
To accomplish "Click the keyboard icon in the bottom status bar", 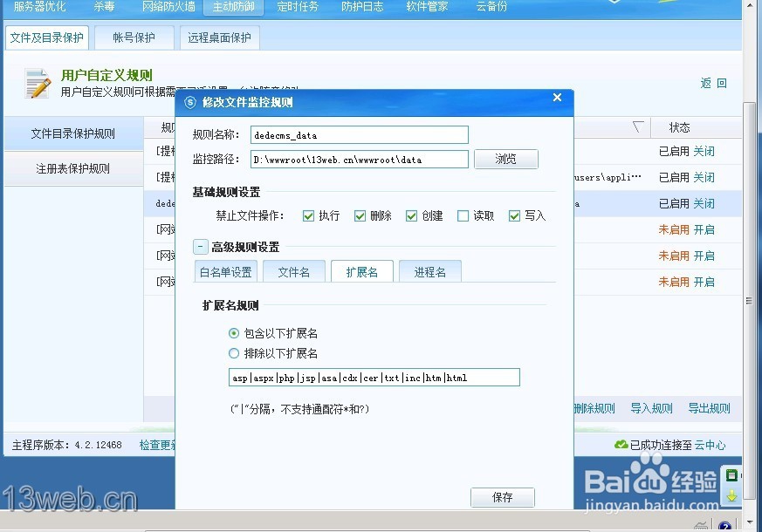I will (x=701, y=525).
